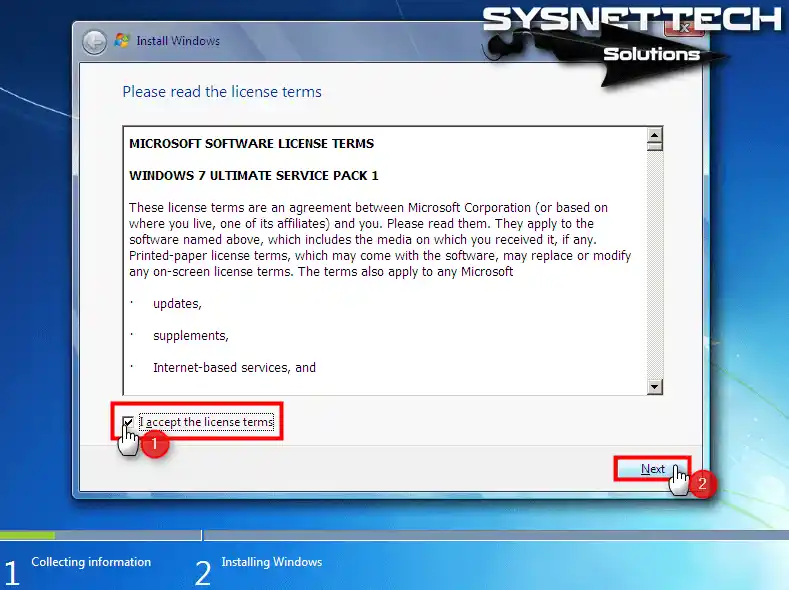Click the "WINDOWS 7 ULTIMATE SERVICE PACK 1" line
The height and width of the screenshot is (590, 789).
tap(253, 176)
